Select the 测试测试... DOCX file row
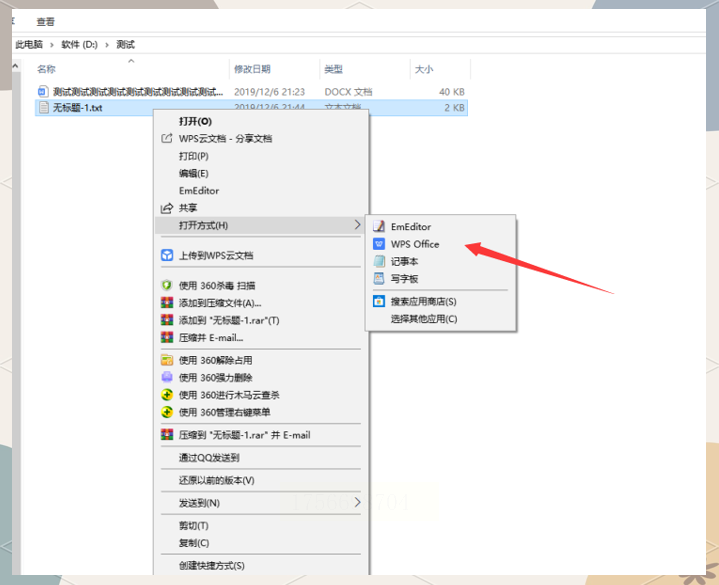The height and width of the screenshot is (585, 719). 251,92
